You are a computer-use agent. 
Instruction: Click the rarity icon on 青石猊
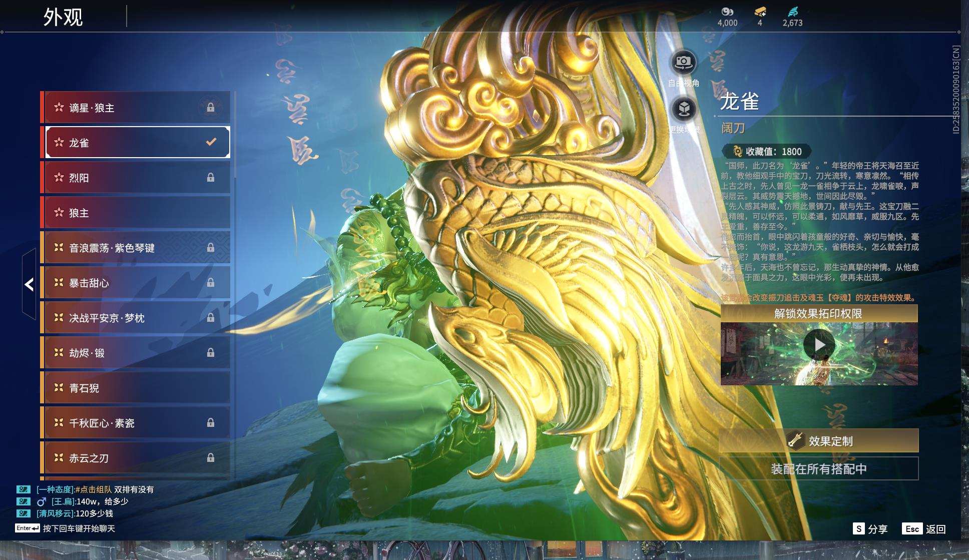click(x=59, y=388)
